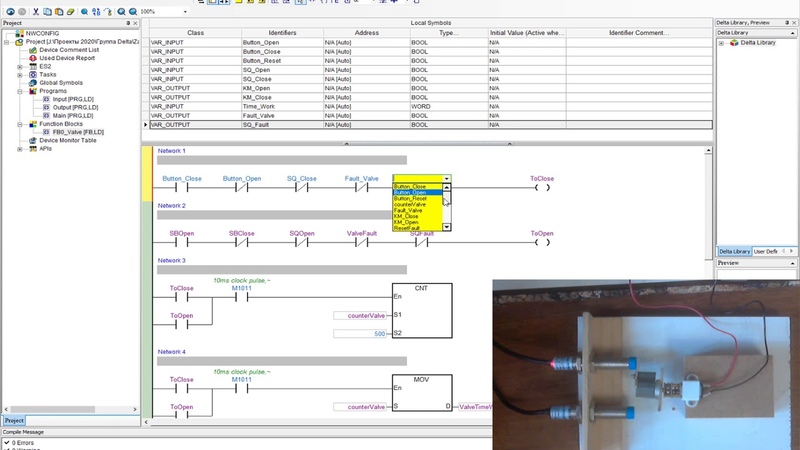
Task: Expand the ES2 tree node
Action: pyautogui.click(x=19, y=66)
